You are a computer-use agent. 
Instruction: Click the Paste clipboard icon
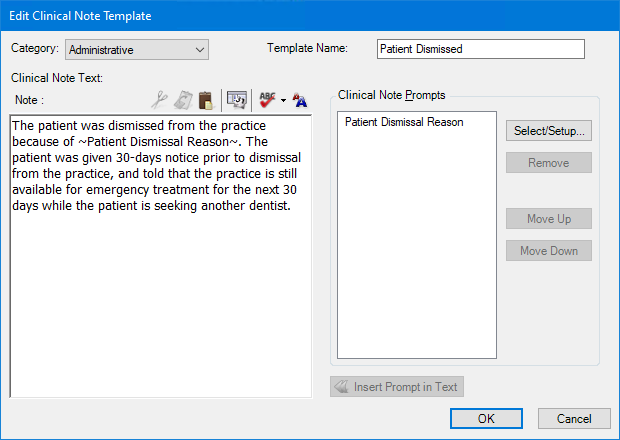pos(205,99)
